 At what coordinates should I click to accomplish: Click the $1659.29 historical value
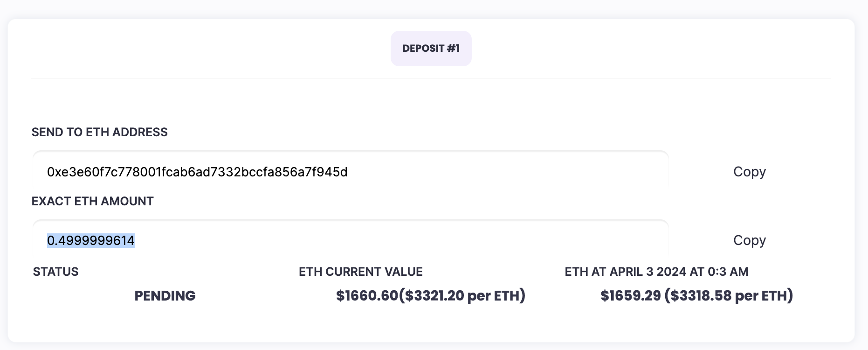(x=630, y=296)
